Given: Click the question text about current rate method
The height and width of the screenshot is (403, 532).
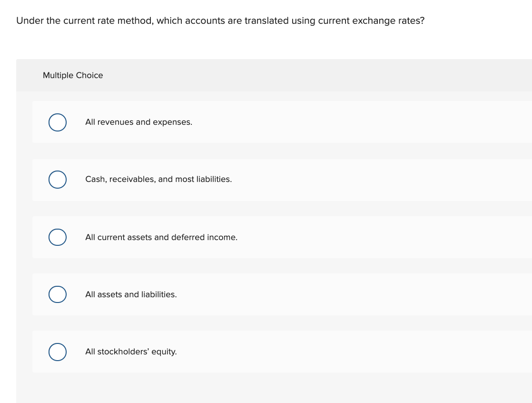Looking at the screenshot, I should 220,20.
